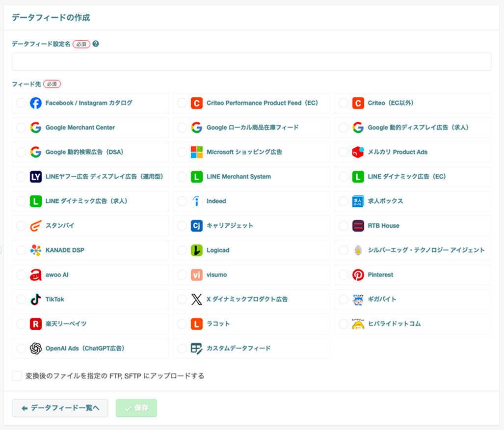Click the awoo AI logo icon

(36, 275)
